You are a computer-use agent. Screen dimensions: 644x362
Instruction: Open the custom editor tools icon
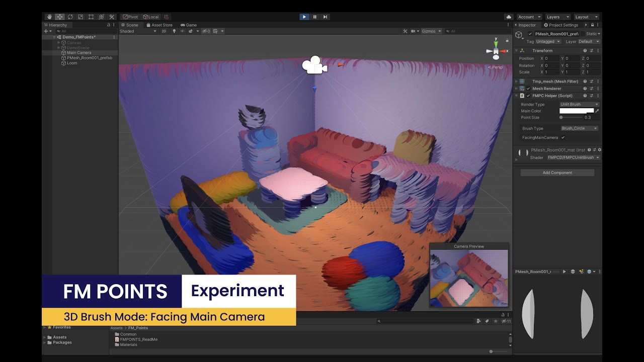click(112, 17)
